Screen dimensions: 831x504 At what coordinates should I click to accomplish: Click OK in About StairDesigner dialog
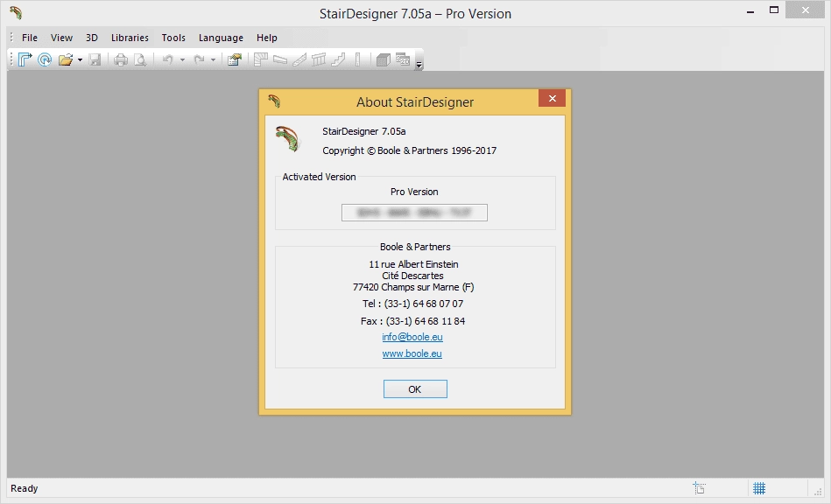[415, 389]
